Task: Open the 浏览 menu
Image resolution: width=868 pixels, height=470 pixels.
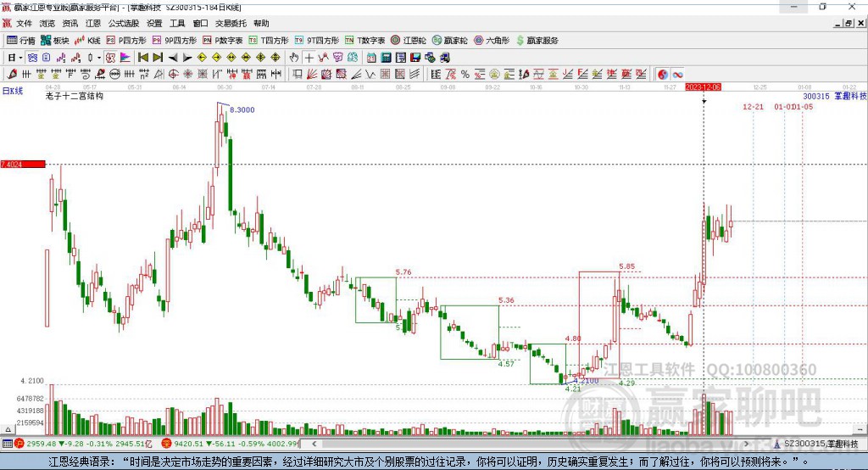Action: click(x=47, y=23)
